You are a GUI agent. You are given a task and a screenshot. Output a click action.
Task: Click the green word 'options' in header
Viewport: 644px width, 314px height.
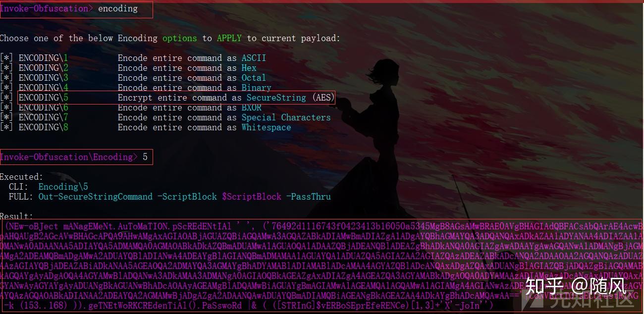pyautogui.click(x=179, y=38)
